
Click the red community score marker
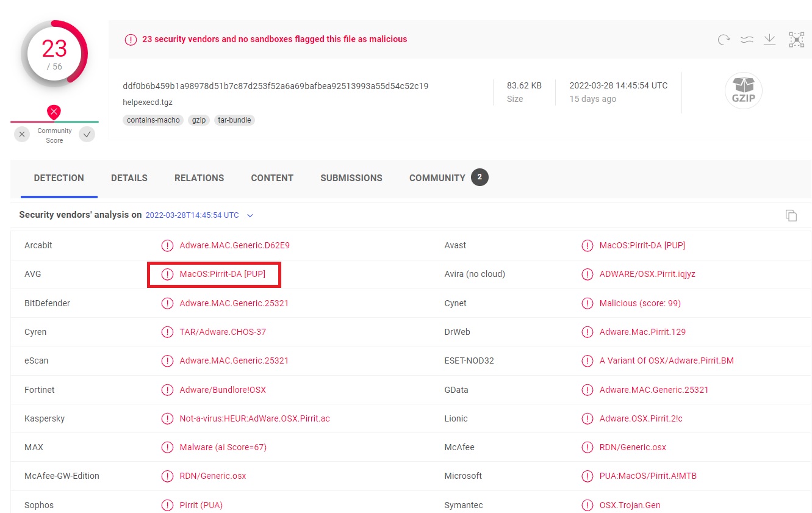54,112
